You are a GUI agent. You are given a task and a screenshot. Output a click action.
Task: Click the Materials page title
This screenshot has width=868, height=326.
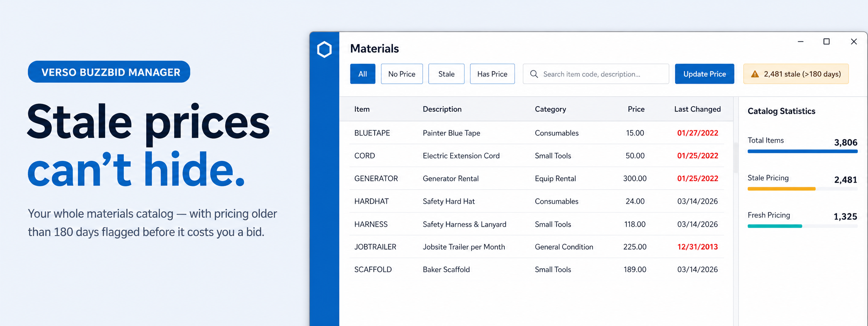(x=374, y=49)
